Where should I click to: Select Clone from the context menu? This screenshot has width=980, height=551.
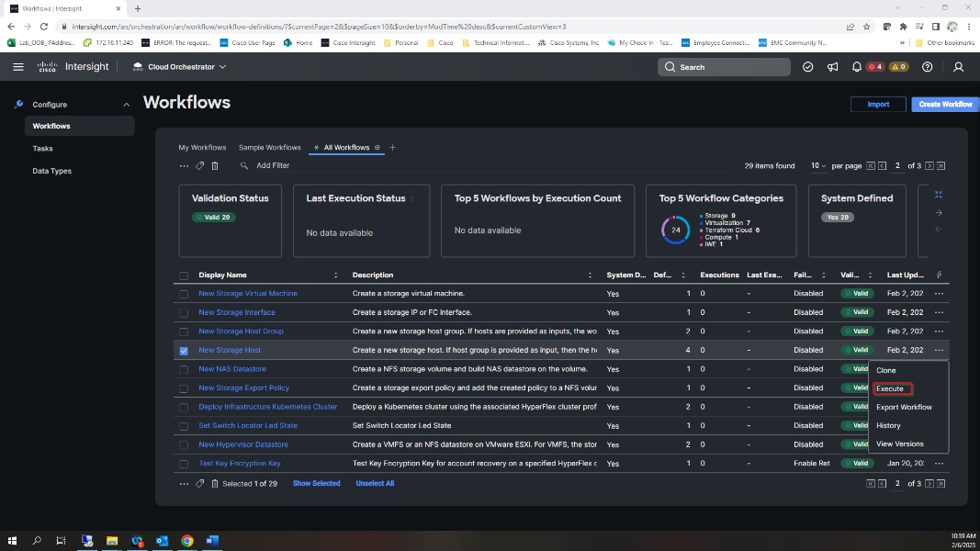pyautogui.click(x=885, y=370)
